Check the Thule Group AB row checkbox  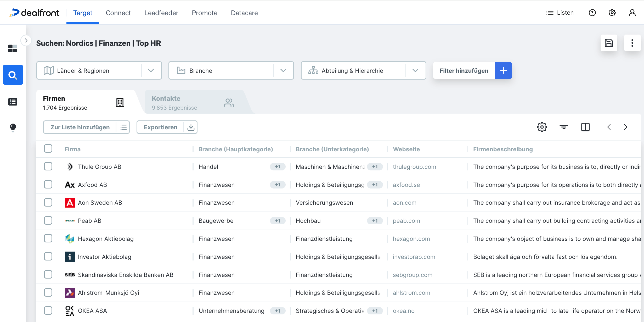48,166
